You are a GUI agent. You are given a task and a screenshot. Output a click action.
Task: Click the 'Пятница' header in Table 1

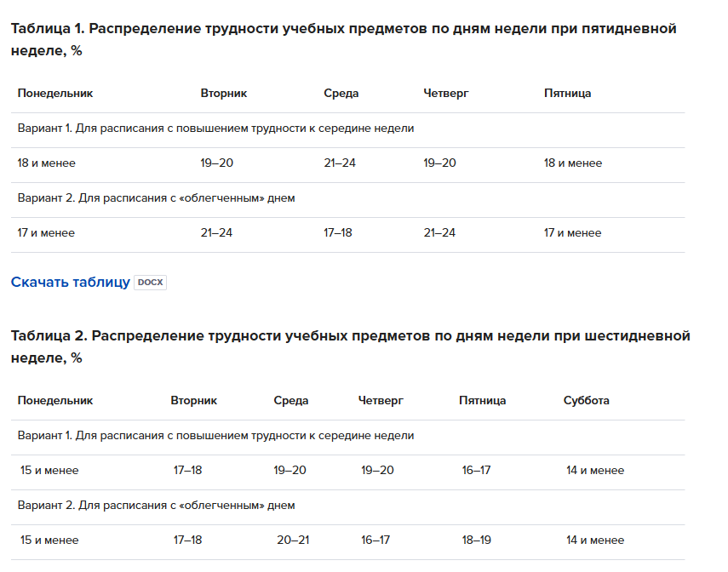click(567, 94)
